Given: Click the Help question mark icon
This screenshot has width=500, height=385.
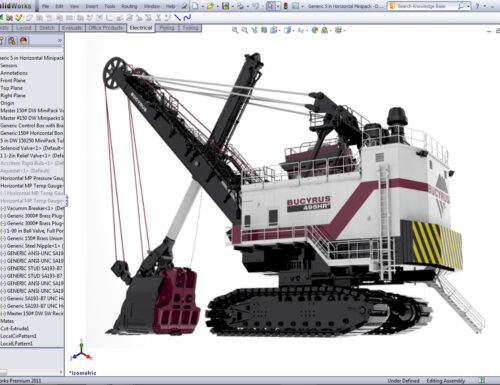Looking at the screenshot, I should tap(477, 6).
